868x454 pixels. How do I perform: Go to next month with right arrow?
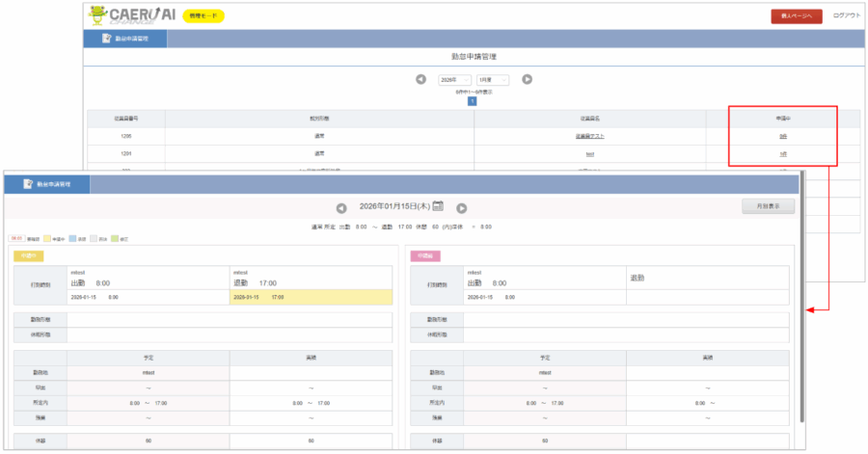click(x=528, y=79)
